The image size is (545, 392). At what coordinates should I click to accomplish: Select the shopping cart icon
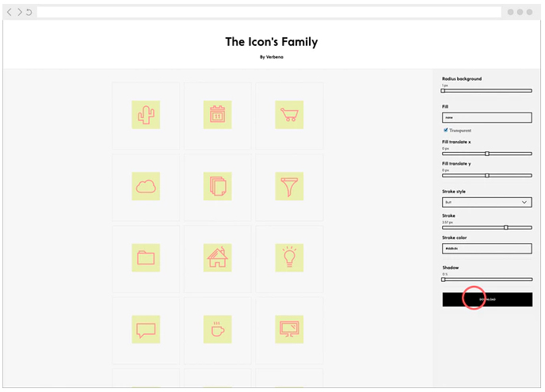click(289, 115)
